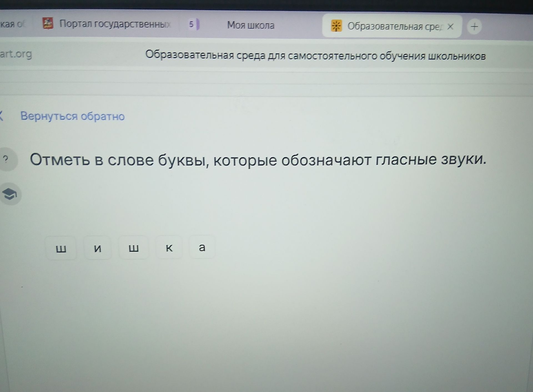
Task: Select the letter и tile
Action: click(x=97, y=248)
